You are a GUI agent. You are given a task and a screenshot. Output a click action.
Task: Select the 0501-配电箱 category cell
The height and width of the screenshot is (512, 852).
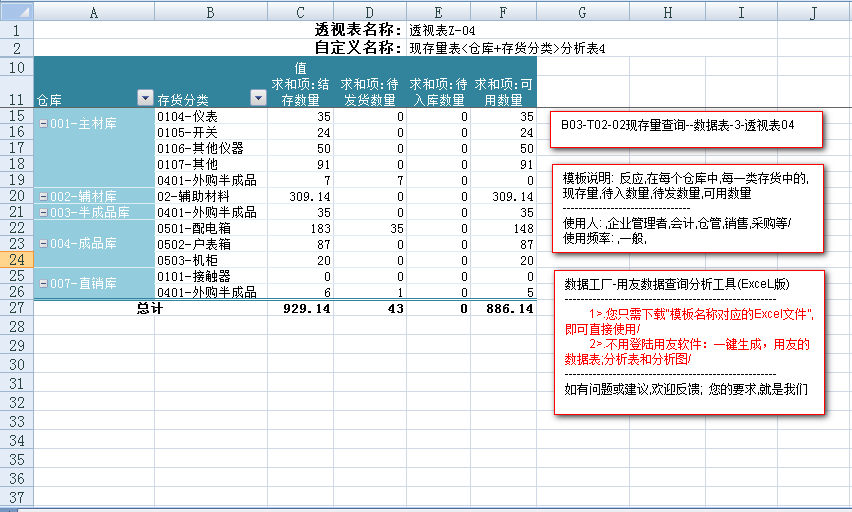(210, 229)
